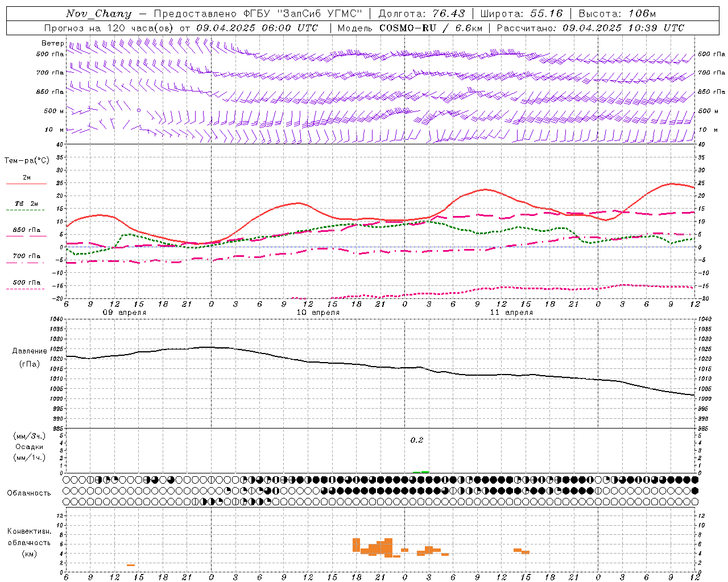Click the station name Nov_Chany

point(98,14)
